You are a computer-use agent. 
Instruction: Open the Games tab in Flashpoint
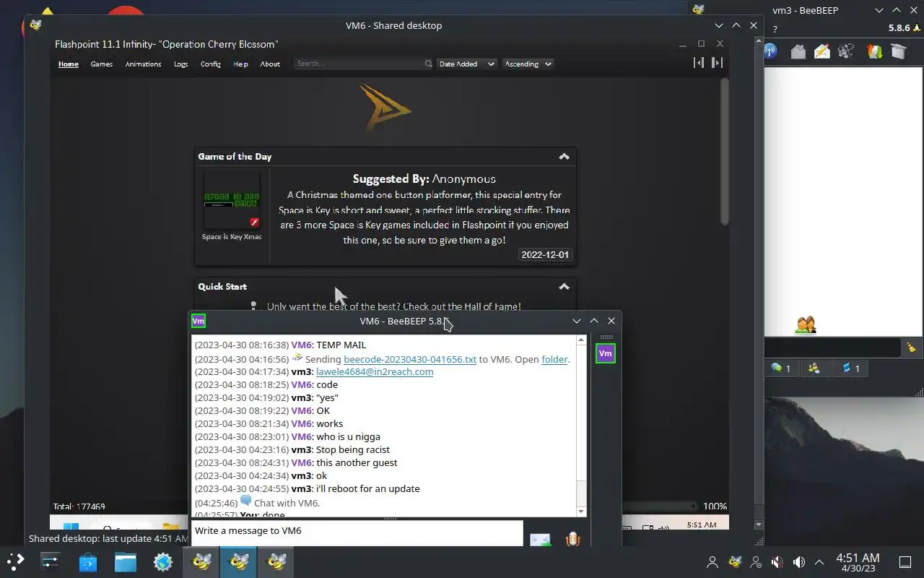[x=101, y=64]
